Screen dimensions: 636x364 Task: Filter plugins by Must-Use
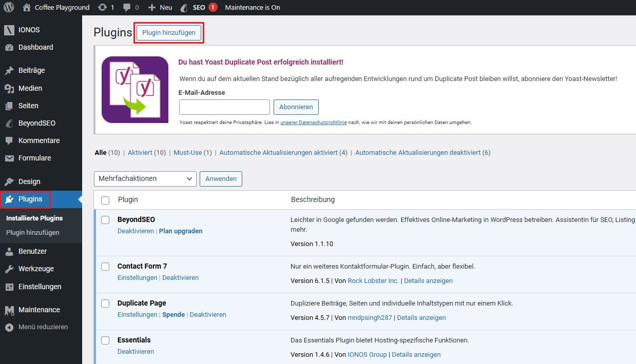coord(188,152)
